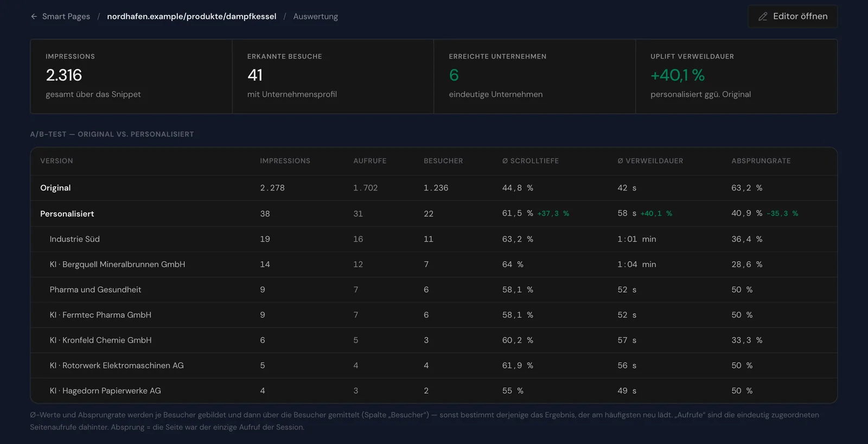This screenshot has width=868, height=444.
Task: Click the green -35,3 % bounce rate change
Action: click(782, 214)
